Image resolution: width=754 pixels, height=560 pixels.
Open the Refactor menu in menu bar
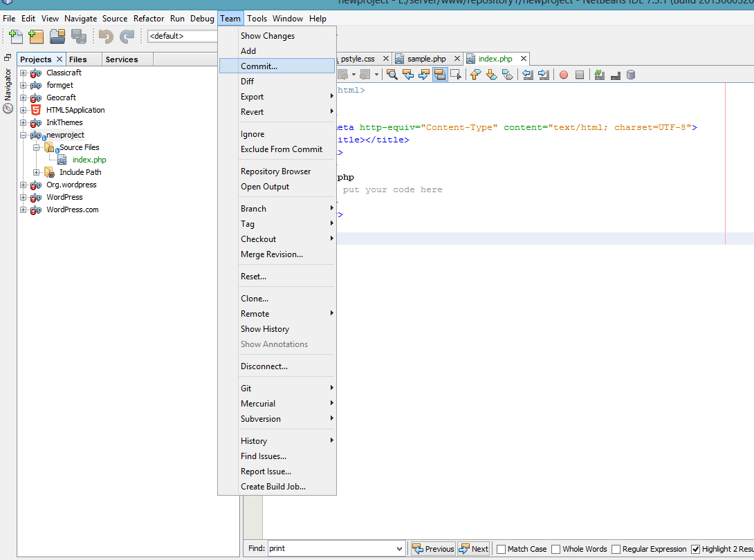coord(149,18)
